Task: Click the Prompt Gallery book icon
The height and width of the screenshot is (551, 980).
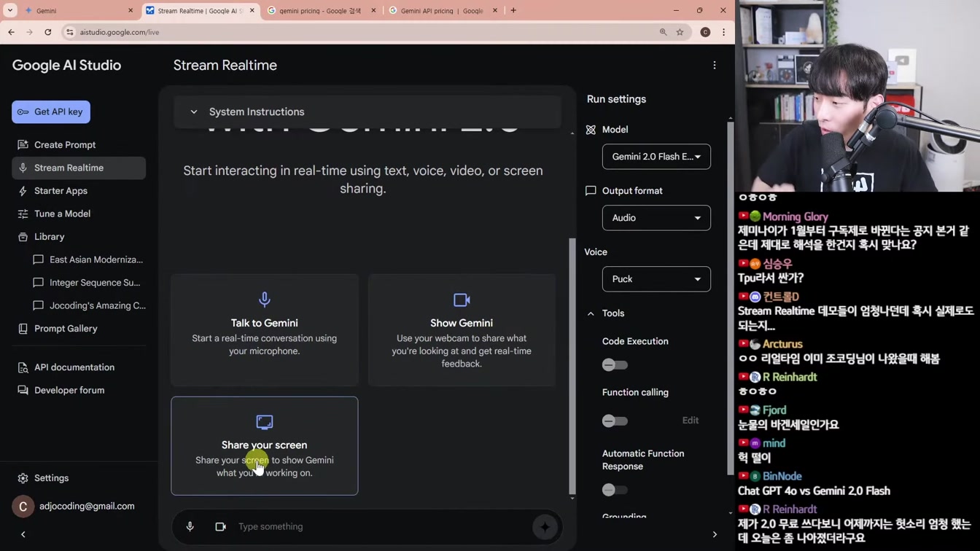Action: click(x=23, y=329)
